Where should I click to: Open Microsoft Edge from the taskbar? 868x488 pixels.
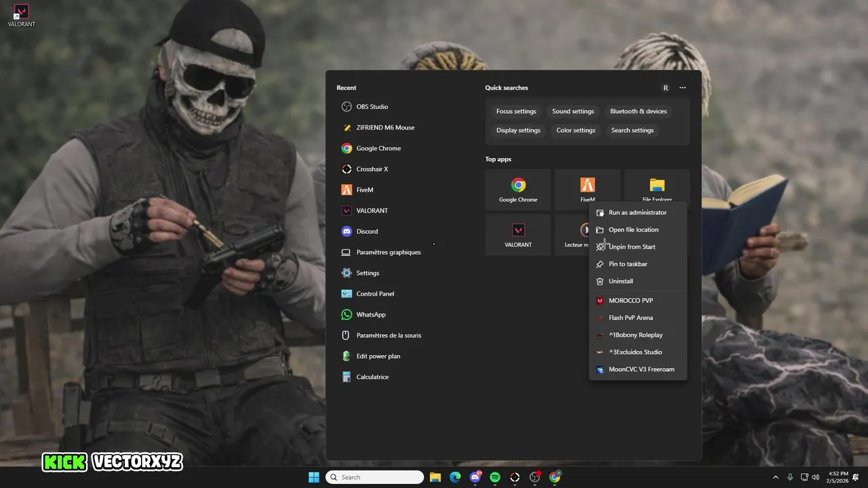pos(455,477)
